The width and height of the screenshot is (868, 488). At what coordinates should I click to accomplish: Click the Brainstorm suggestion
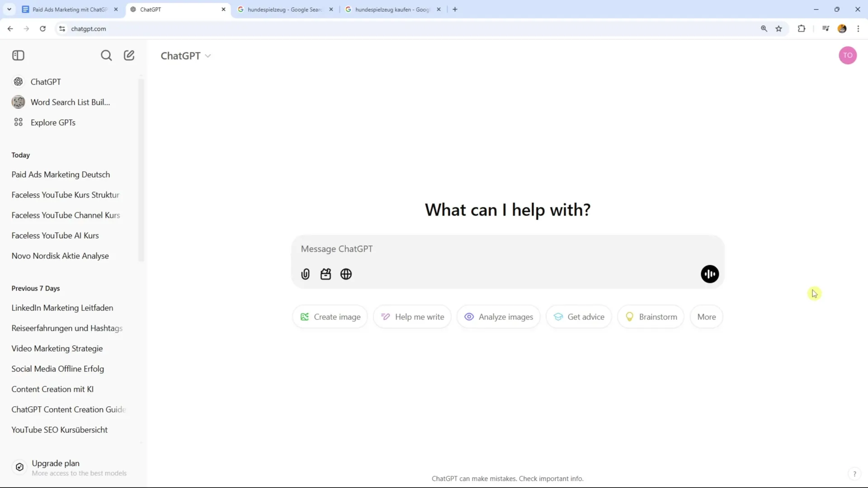(x=651, y=317)
